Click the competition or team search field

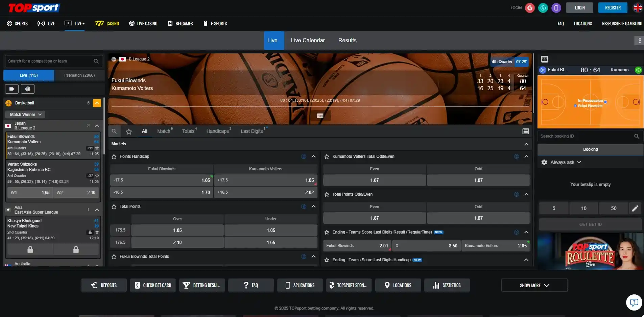pyautogui.click(x=49, y=61)
